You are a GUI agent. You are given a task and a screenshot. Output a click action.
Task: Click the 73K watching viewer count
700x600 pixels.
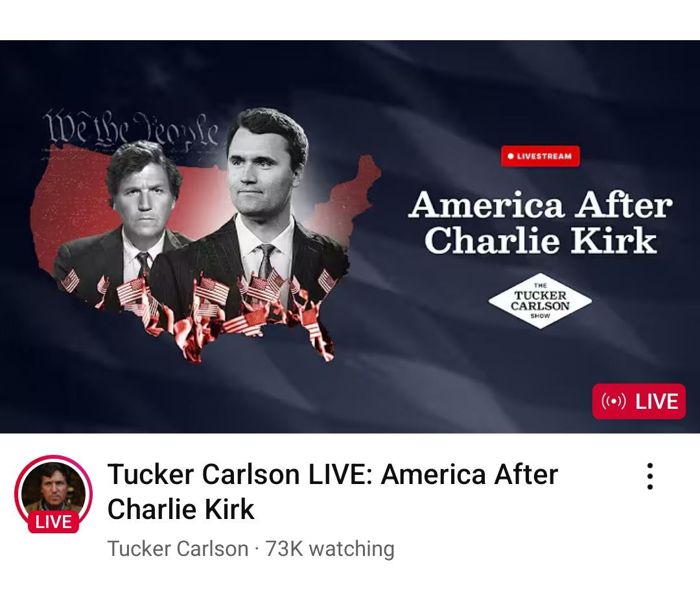pyautogui.click(x=330, y=549)
